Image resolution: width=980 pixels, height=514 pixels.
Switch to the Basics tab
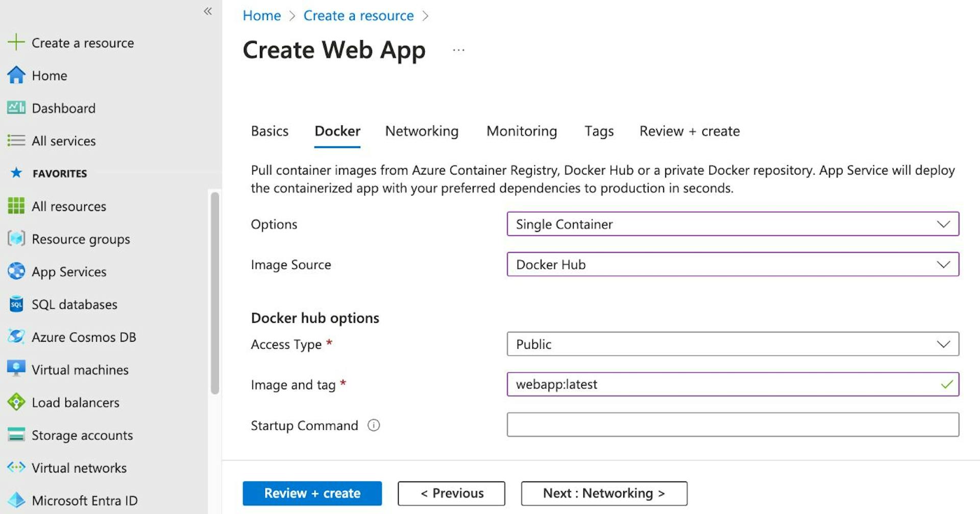point(269,131)
